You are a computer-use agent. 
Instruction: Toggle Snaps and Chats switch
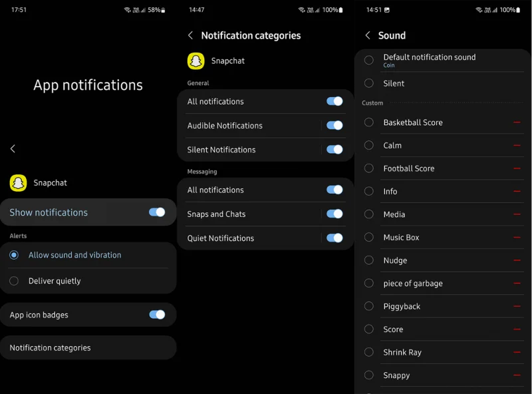click(x=334, y=214)
